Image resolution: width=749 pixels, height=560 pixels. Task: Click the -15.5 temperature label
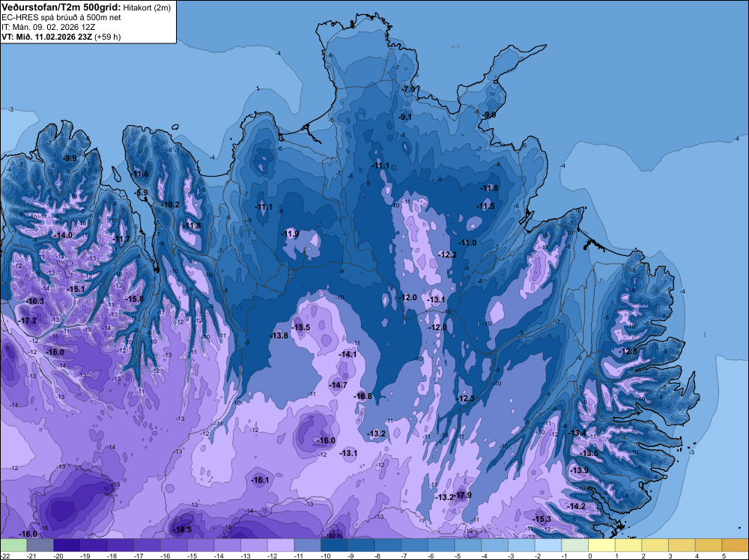tap(301, 327)
